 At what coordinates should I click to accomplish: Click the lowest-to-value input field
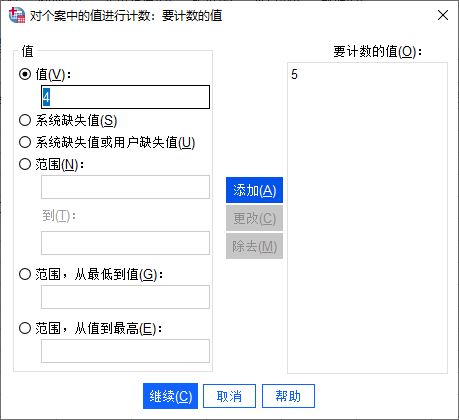(x=125, y=297)
